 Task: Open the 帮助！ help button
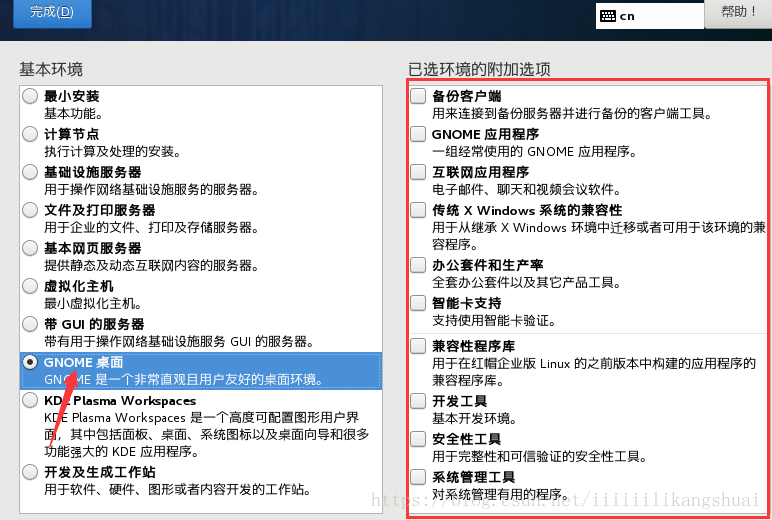(x=738, y=12)
